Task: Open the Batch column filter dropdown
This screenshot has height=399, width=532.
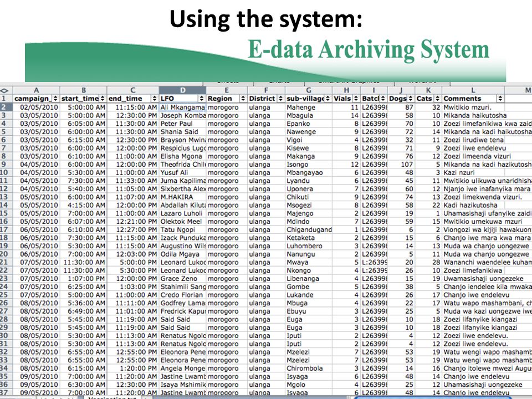Action: tap(383, 99)
